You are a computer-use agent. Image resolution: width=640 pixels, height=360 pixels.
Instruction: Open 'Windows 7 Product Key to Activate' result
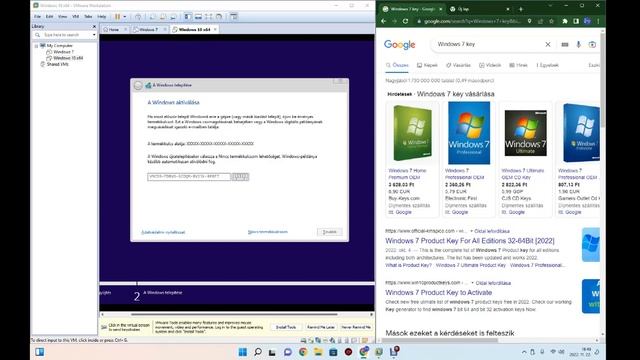pyautogui.click(x=438, y=293)
